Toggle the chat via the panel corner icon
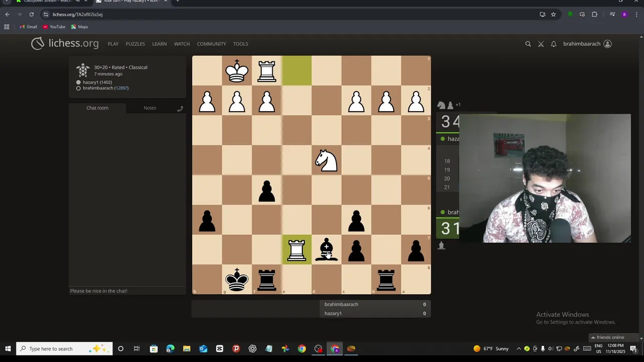This screenshot has width=644, height=362. [180, 109]
